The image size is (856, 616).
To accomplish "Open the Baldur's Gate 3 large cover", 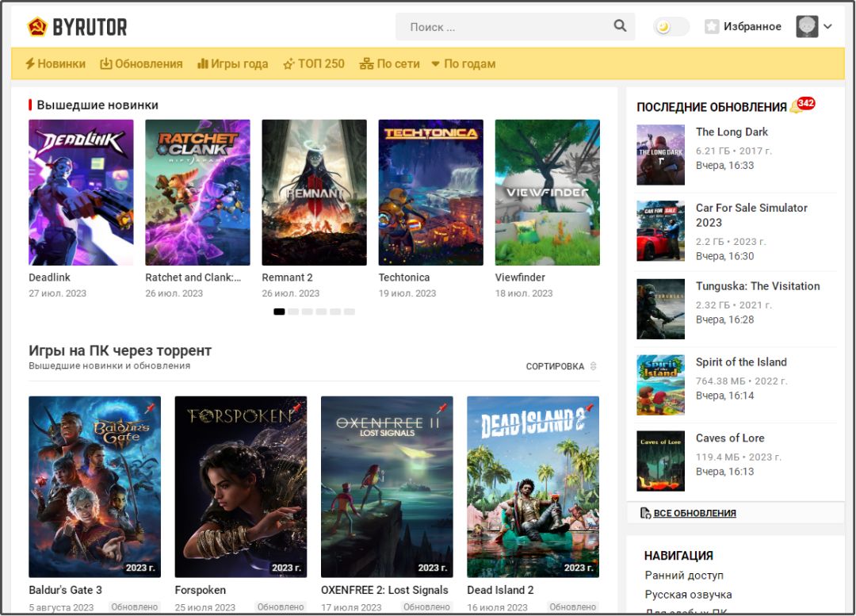I will (x=94, y=487).
